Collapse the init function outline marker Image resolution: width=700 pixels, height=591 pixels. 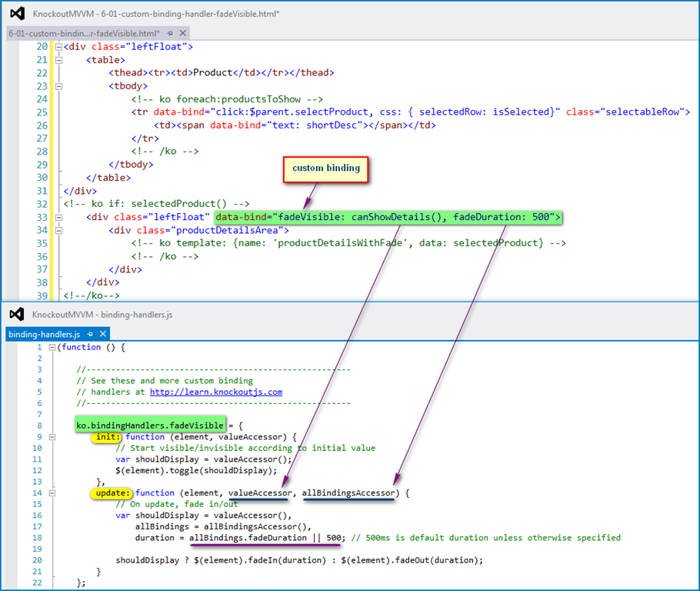pos(52,437)
